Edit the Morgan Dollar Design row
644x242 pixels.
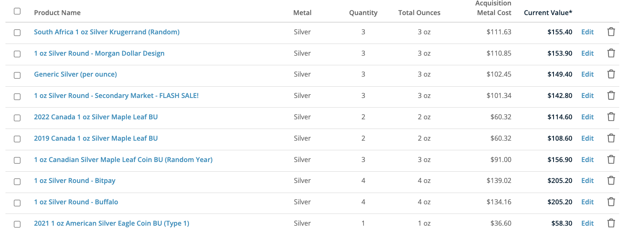coord(587,53)
